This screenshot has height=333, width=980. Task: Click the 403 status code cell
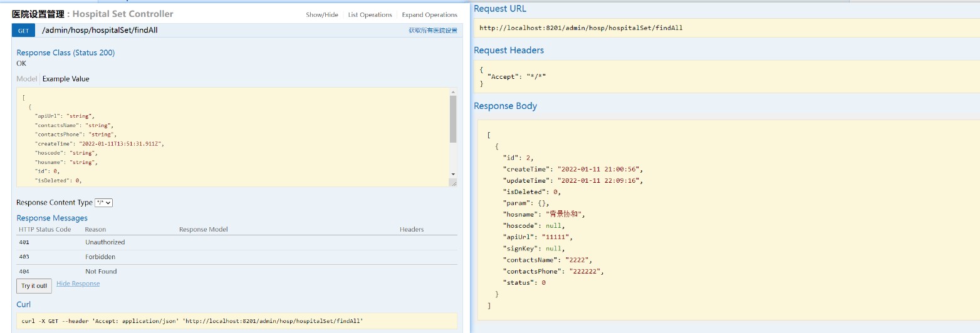pyautogui.click(x=24, y=257)
